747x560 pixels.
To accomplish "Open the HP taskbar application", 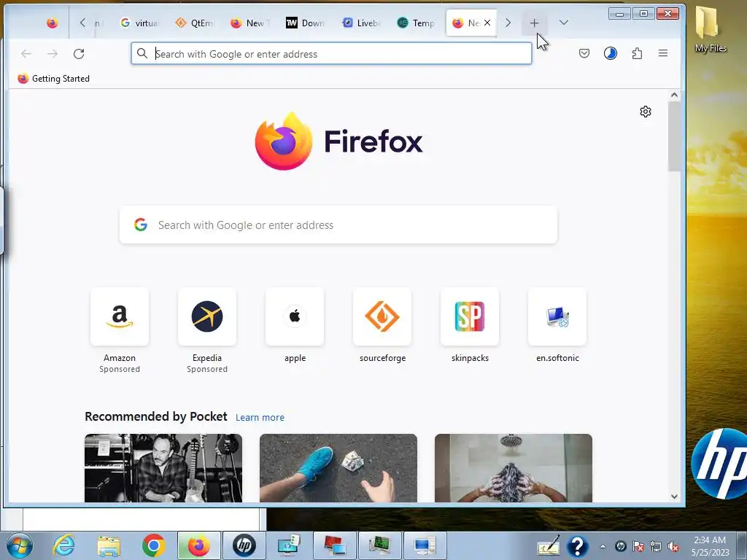I will (x=244, y=545).
